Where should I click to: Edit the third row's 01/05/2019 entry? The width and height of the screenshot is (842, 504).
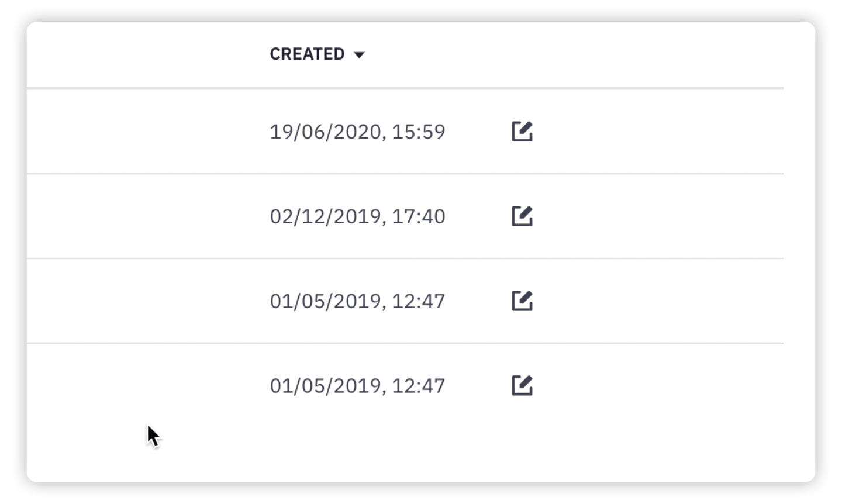point(522,301)
